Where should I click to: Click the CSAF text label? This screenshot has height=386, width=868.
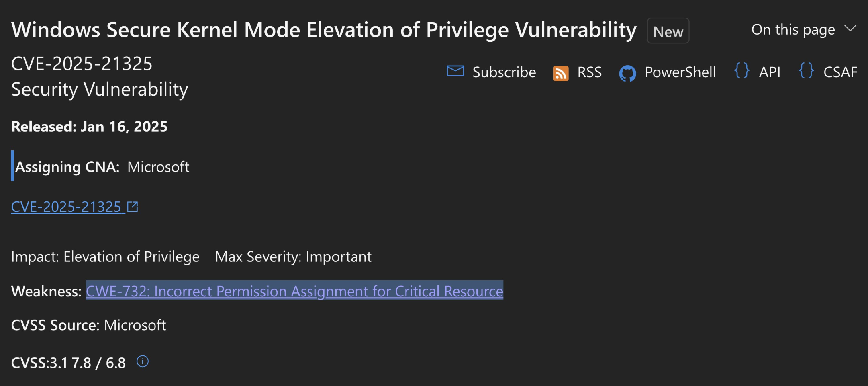pyautogui.click(x=840, y=72)
